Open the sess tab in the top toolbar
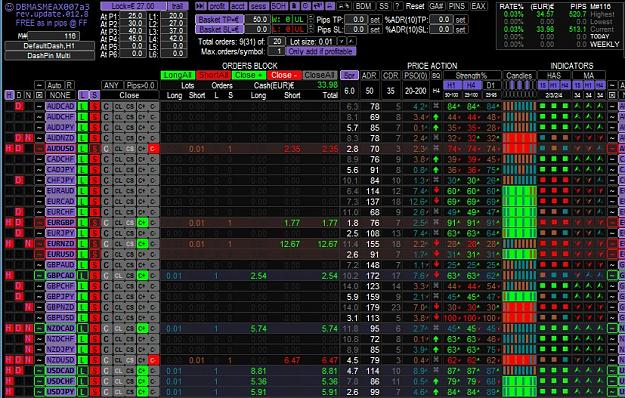The height and width of the screenshot is (398, 625). (x=258, y=6)
